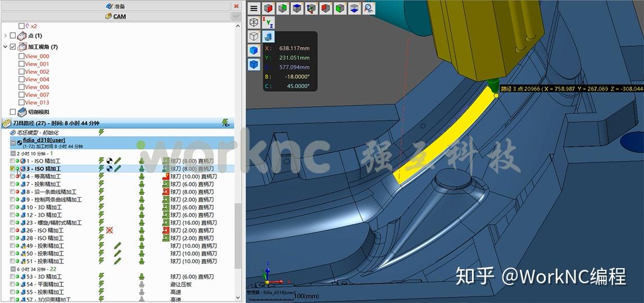
Task: Open the 准备 tab
Action: (x=115, y=6)
